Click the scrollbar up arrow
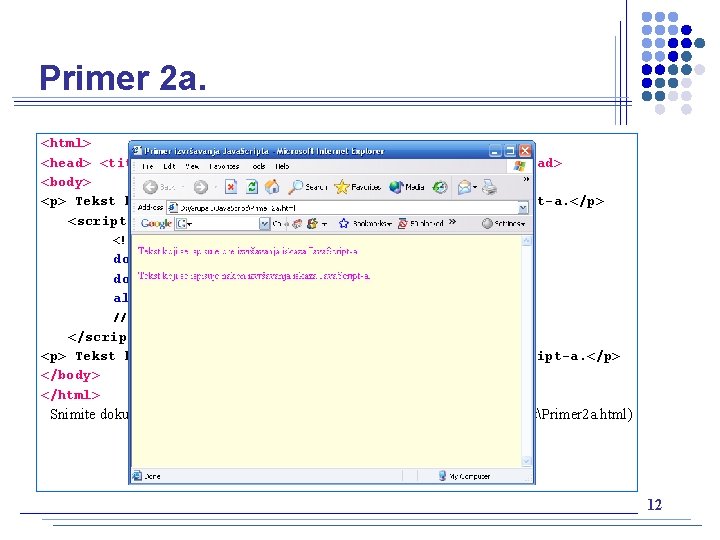The height and width of the screenshot is (540, 720). 527,241
